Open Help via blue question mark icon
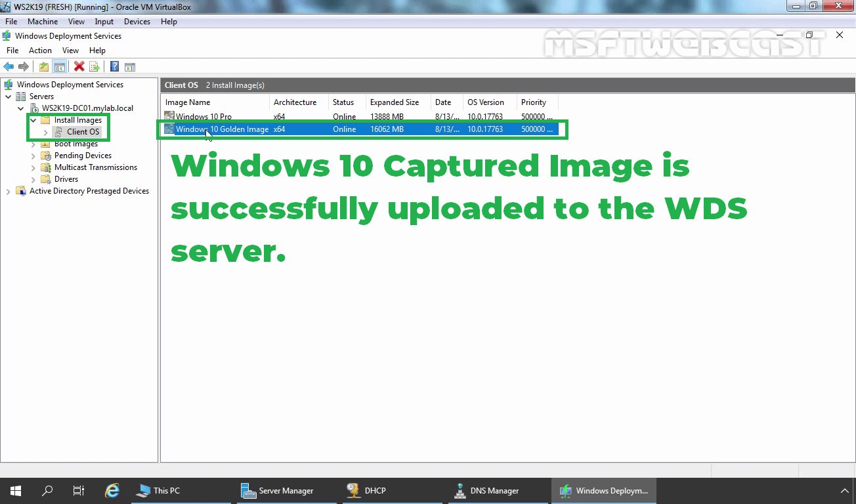This screenshot has height=504, width=856. coord(114,66)
